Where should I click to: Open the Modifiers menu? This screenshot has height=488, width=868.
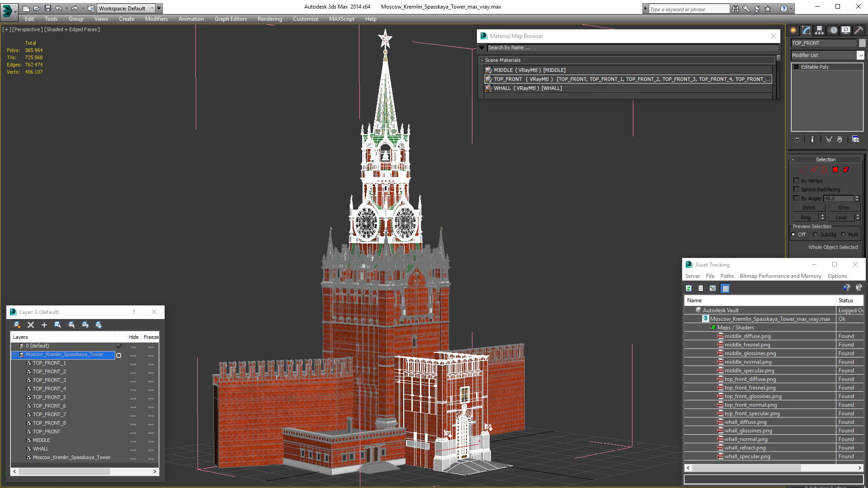tap(156, 19)
